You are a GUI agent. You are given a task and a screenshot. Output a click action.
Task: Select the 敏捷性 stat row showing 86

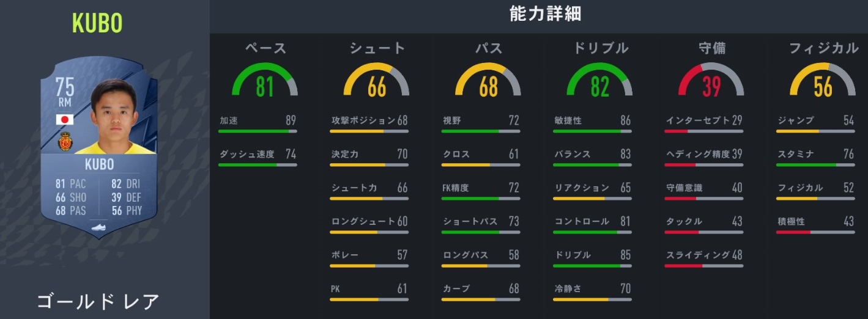click(592, 121)
